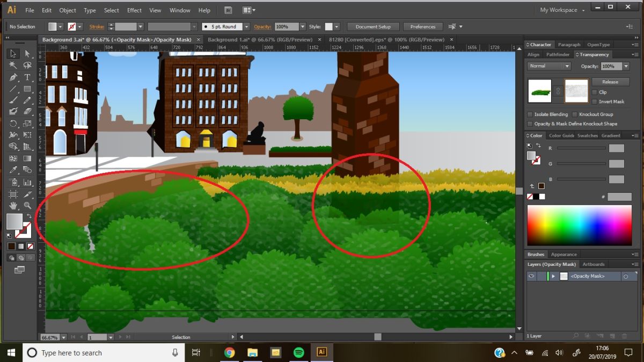Open the Window menu
This screenshot has height=362, width=644.
click(180, 10)
